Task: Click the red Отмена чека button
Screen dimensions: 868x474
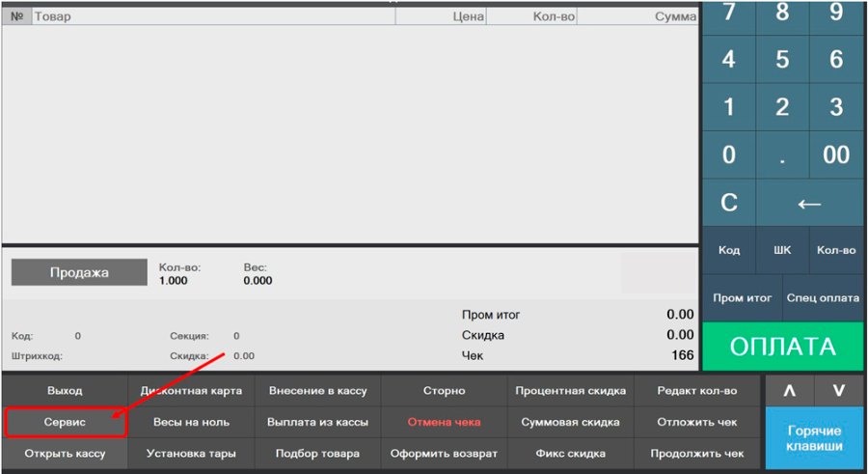Action: [444, 422]
